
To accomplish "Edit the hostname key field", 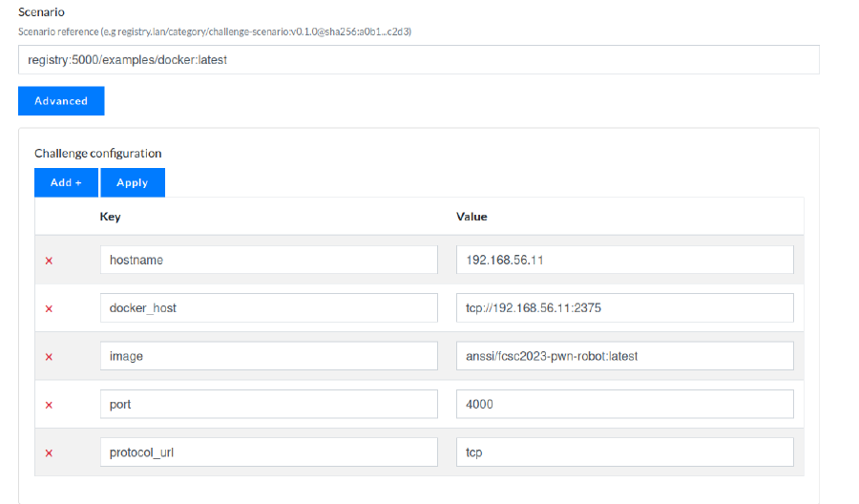I will (268, 260).
